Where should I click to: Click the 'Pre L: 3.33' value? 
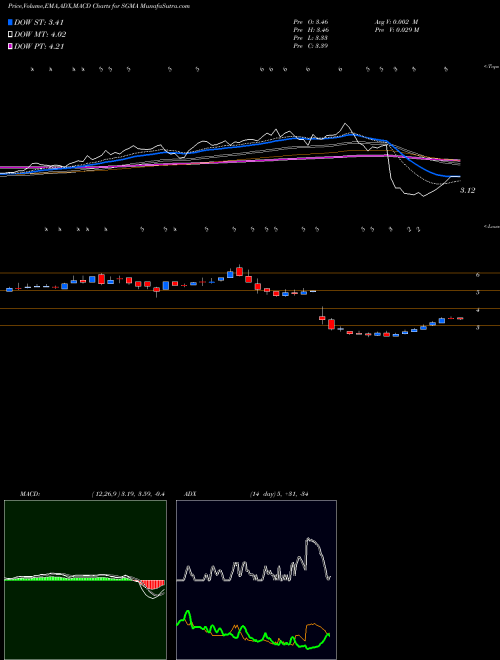coord(311,37)
